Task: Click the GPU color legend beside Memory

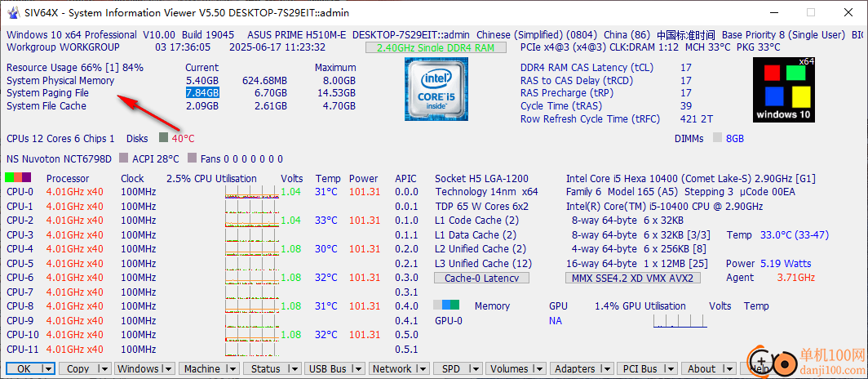Action: tap(446, 305)
